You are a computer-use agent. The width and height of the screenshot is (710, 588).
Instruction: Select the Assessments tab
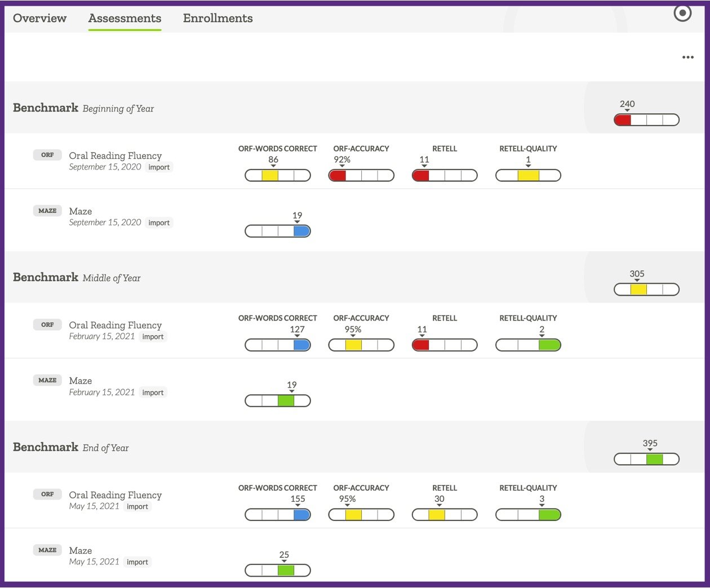click(x=124, y=18)
